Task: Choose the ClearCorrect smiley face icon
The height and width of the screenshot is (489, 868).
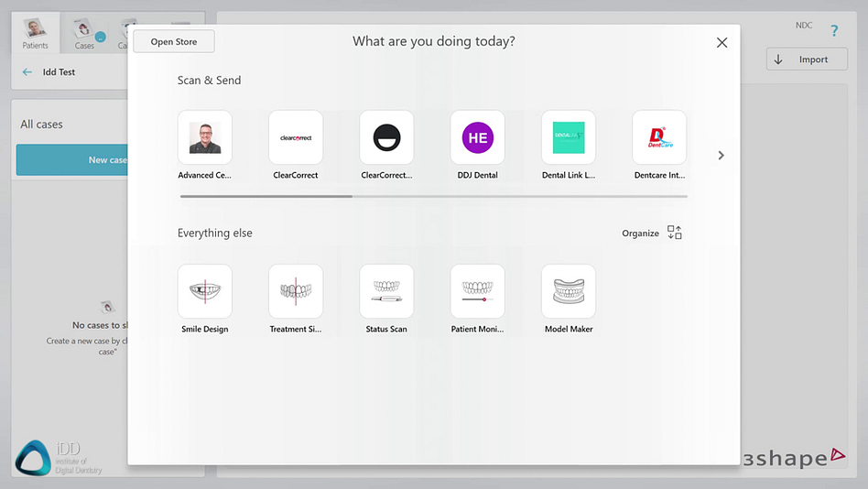Action: (386, 138)
